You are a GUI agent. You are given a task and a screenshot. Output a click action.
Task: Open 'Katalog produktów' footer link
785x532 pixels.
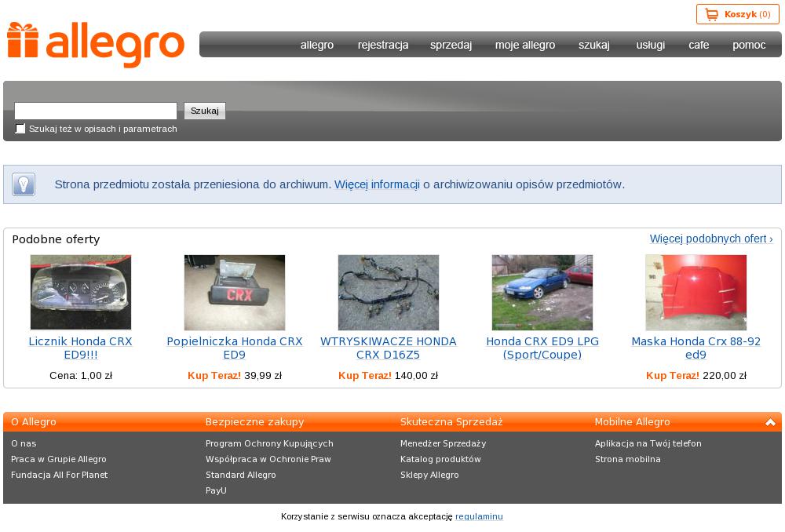(440, 459)
